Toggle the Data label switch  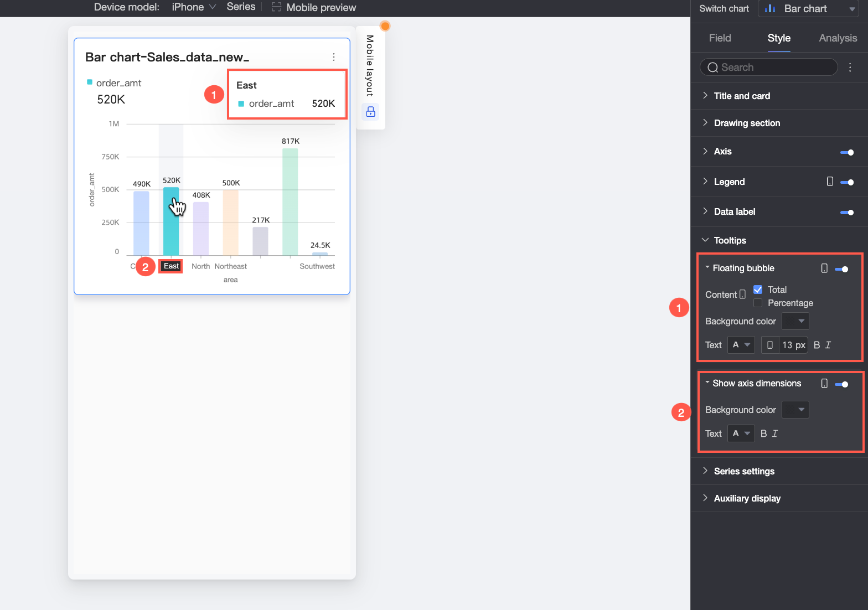pos(847,212)
